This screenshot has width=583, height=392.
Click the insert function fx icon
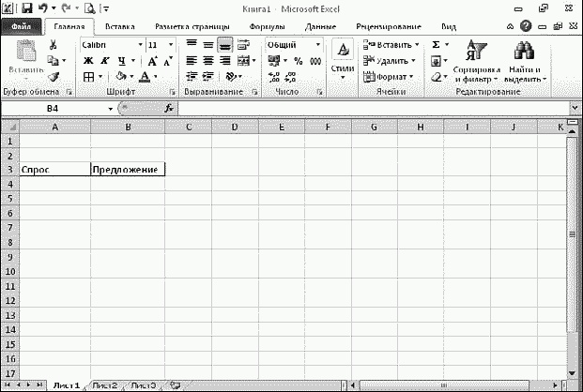(169, 108)
